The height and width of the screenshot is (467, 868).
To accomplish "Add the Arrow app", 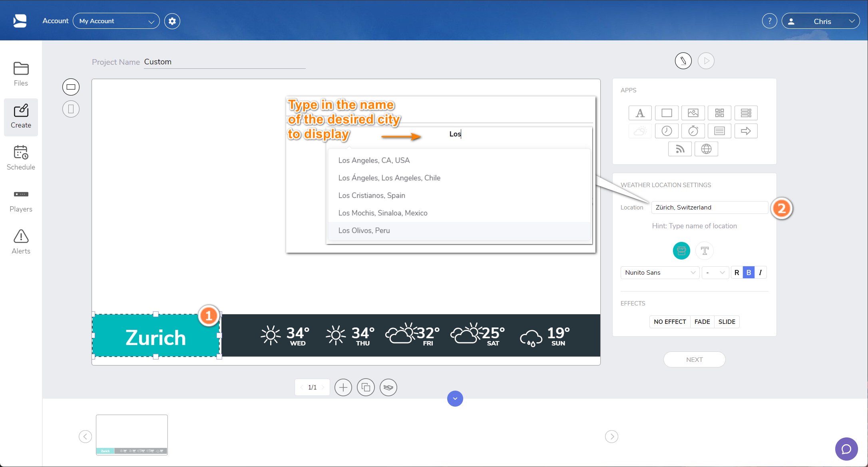I will [746, 131].
